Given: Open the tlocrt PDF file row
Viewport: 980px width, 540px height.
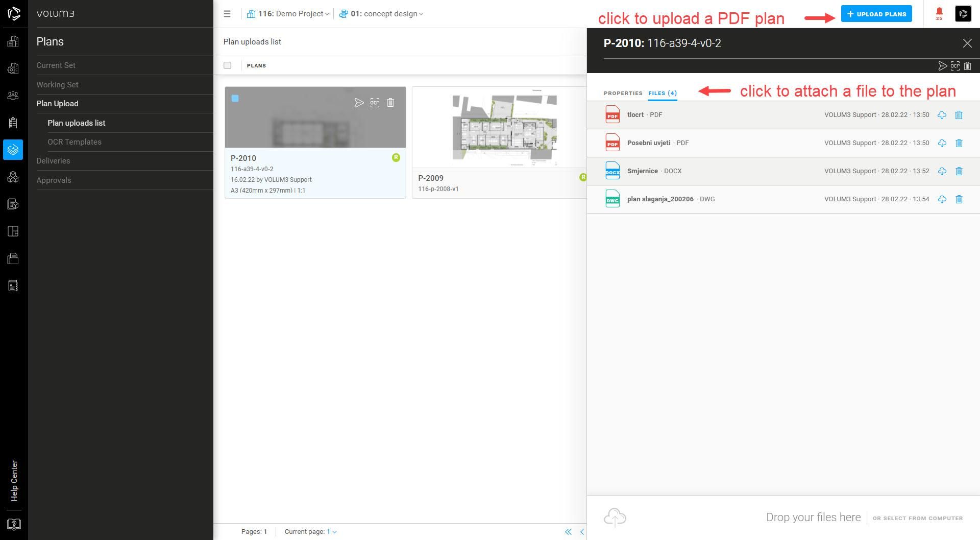Looking at the screenshot, I should coord(783,115).
